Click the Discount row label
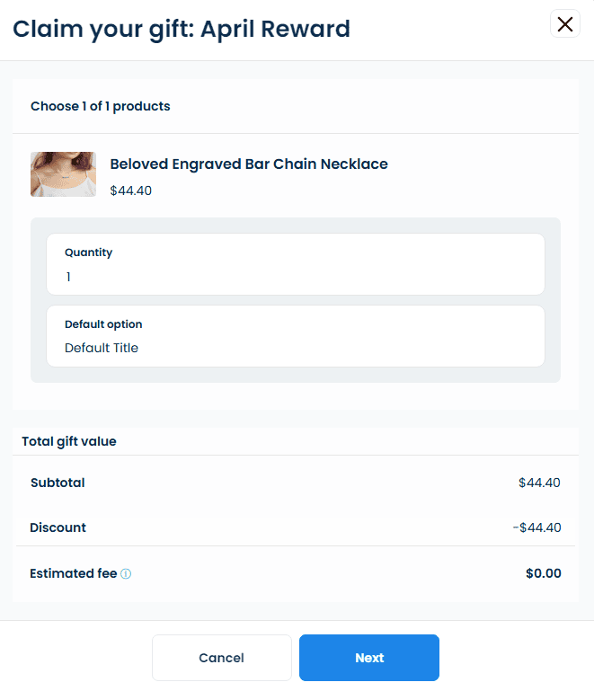 click(58, 527)
